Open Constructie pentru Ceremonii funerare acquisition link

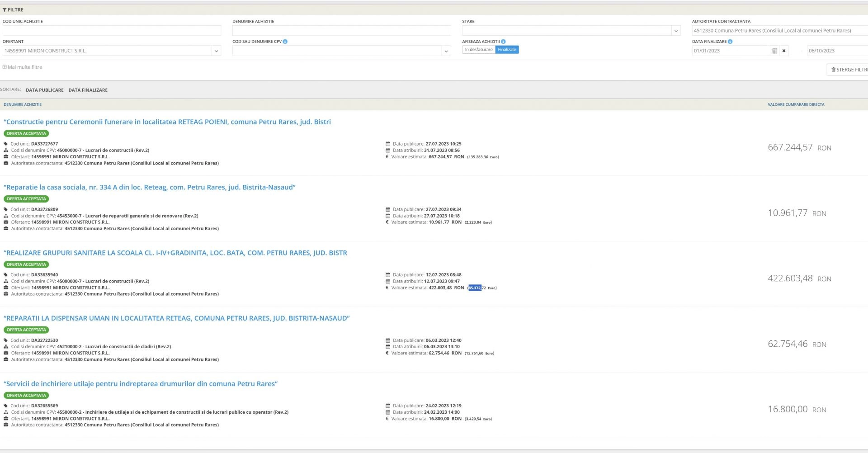(x=167, y=122)
